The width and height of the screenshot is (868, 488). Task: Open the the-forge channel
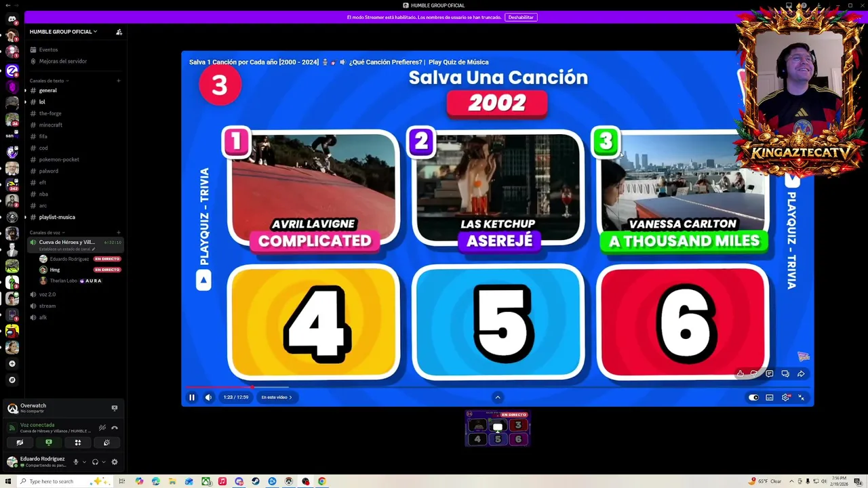75,113
